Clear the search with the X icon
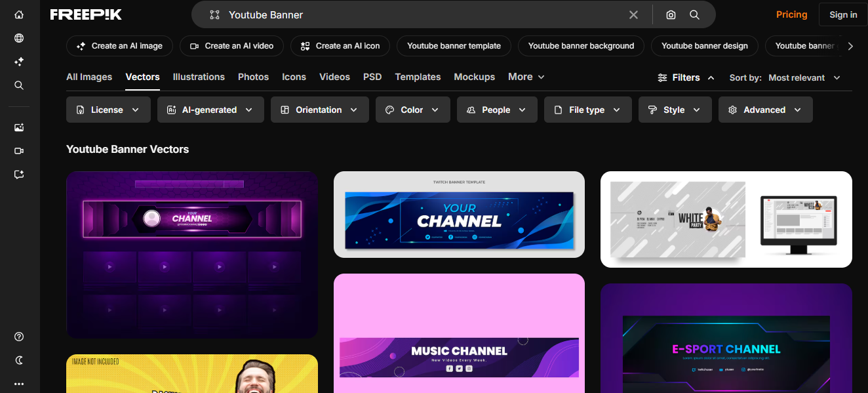This screenshot has width=868, height=393. [633, 14]
